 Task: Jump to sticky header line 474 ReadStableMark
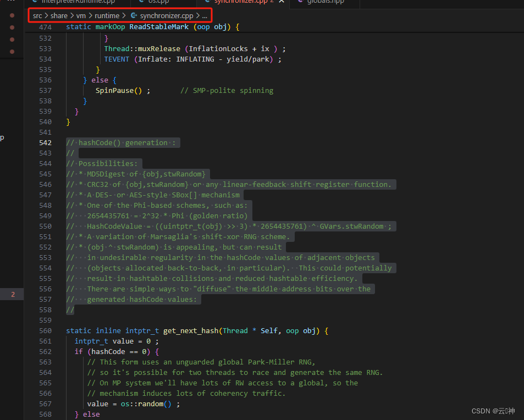click(x=159, y=27)
